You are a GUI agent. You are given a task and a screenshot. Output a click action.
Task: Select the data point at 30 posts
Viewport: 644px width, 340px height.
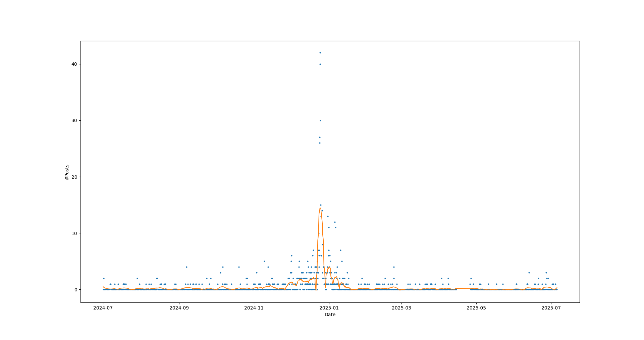(x=320, y=120)
